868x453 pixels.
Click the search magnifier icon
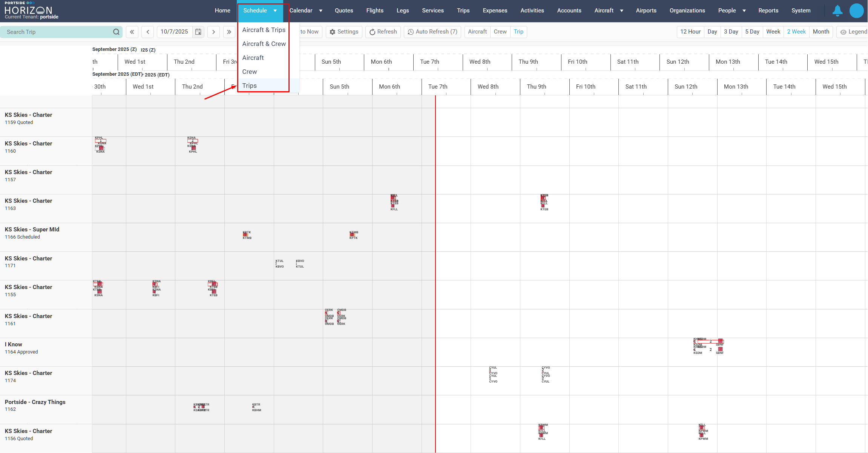click(x=116, y=32)
